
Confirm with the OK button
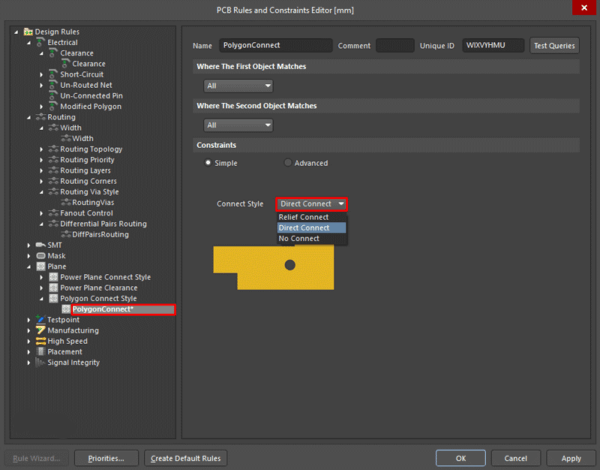click(461, 458)
